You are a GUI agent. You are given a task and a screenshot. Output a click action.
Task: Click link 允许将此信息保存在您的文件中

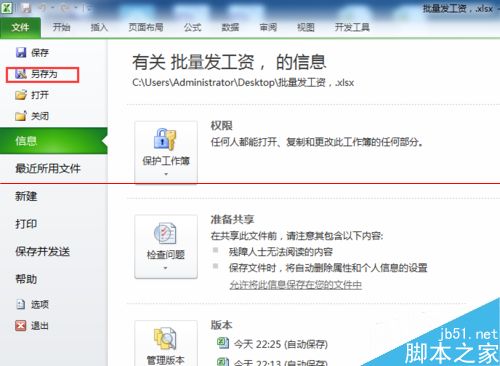296,285
